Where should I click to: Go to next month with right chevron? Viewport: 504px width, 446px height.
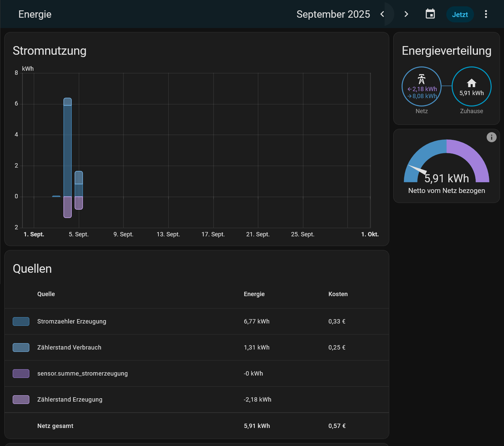click(x=406, y=14)
